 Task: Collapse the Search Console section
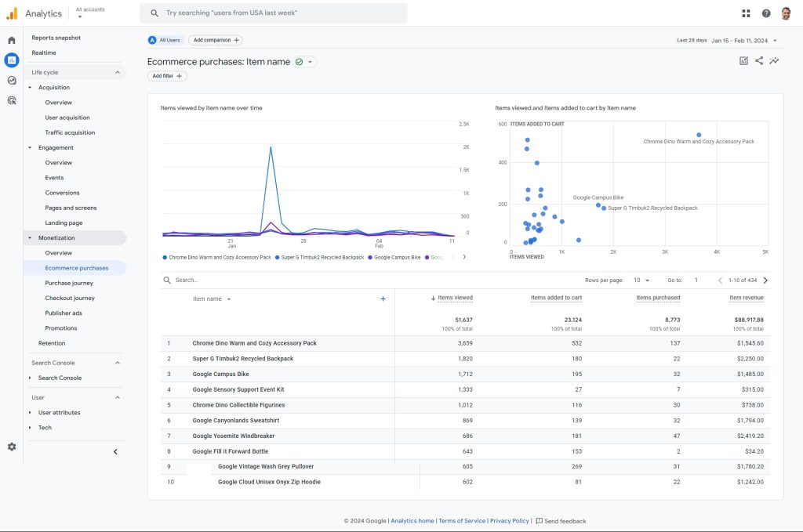tap(118, 363)
